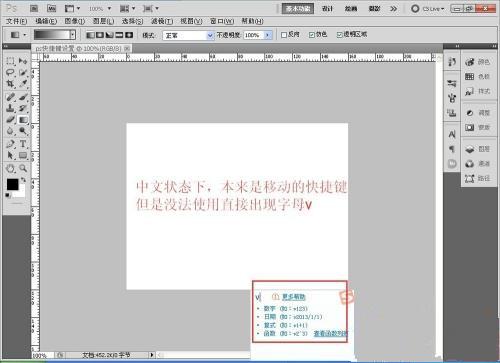Open the Character panel icon
Screen dimensions: 500x363
(x=452, y=134)
